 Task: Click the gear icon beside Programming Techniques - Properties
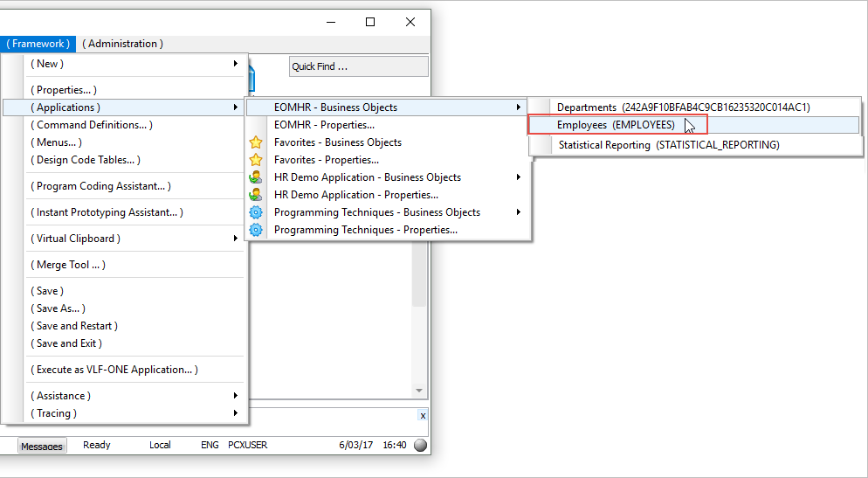[x=256, y=230]
